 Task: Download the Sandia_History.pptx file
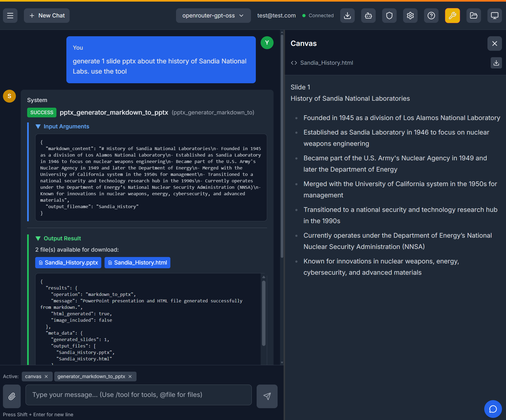tap(68, 263)
